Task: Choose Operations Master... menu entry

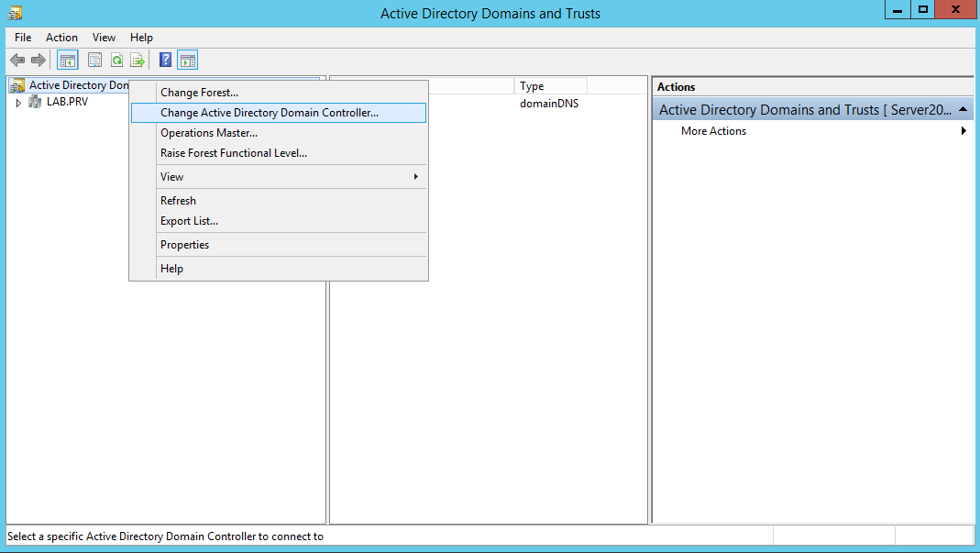Action: 279,133
